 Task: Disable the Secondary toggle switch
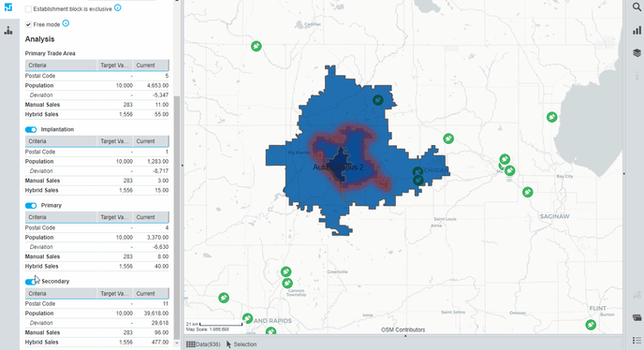tap(31, 282)
